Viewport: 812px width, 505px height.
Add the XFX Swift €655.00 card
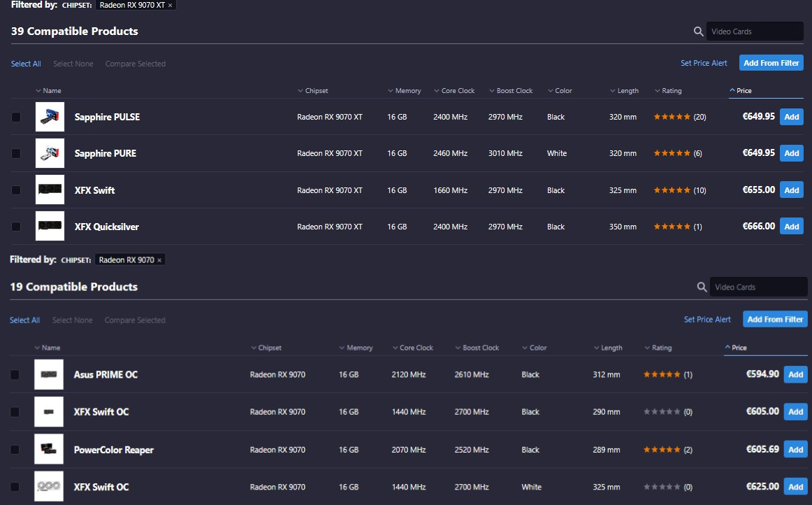(791, 190)
